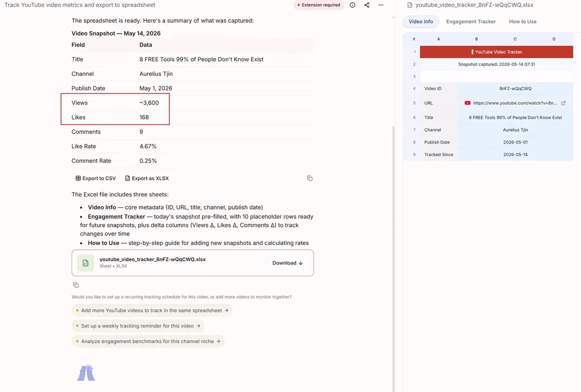Click the copy response icon below file card
Screen dimensions: 581x392
76,285
